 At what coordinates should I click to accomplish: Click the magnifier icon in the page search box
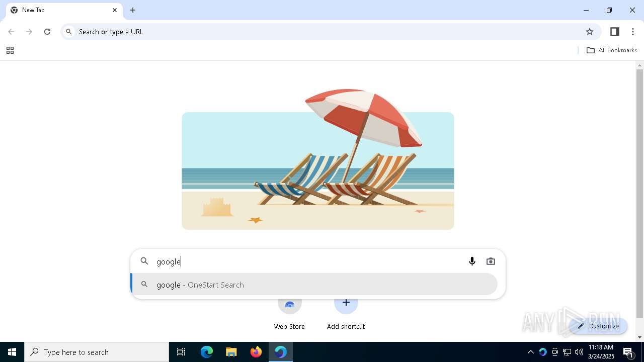coord(144,261)
